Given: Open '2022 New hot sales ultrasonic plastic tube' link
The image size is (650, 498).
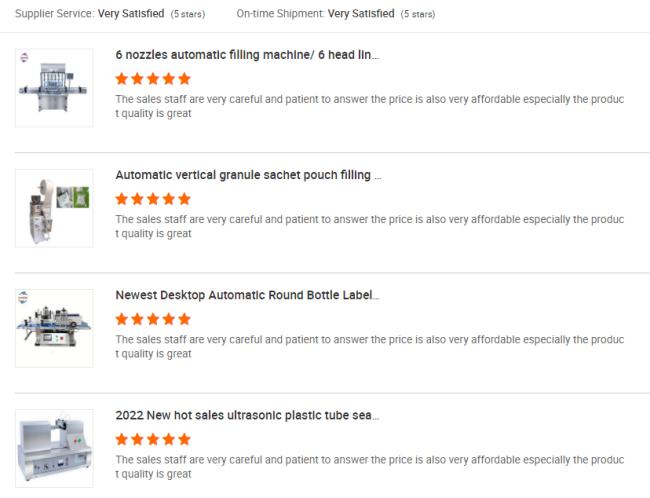Looking at the screenshot, I should 247,415.
